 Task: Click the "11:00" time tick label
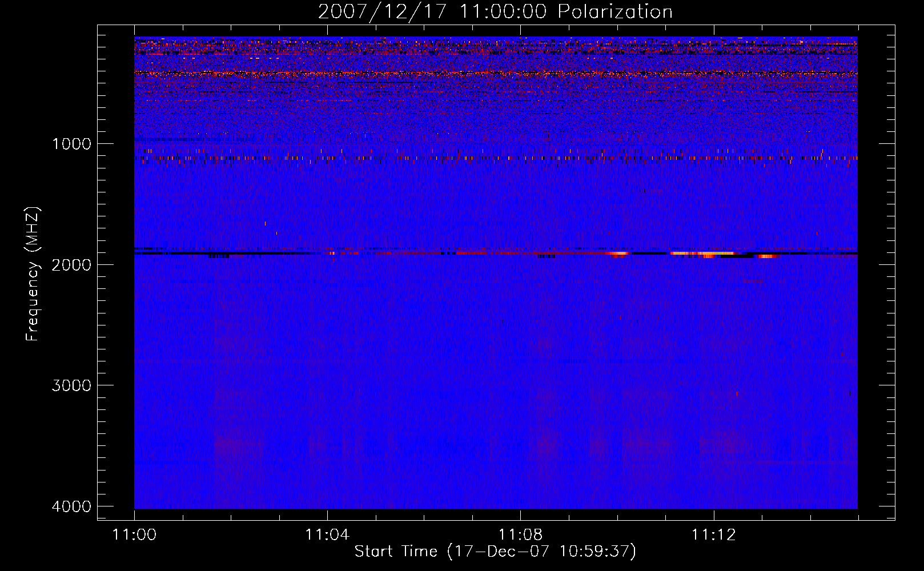pos(135,535)
